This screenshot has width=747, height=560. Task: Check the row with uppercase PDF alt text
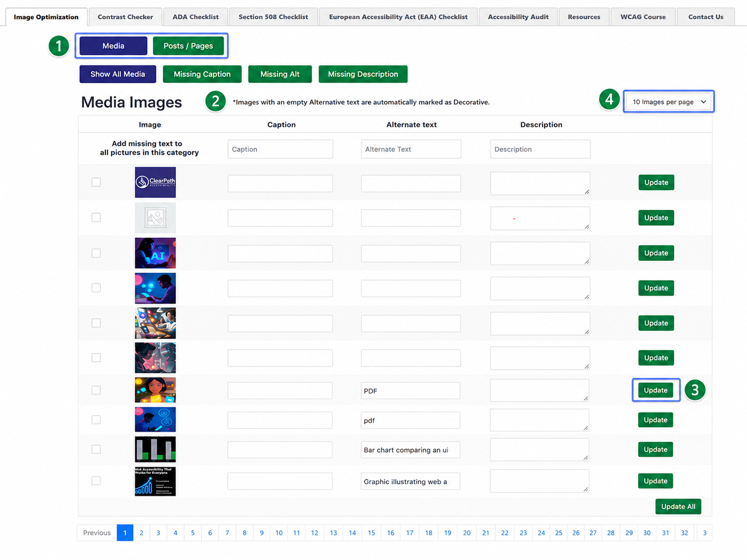coord(96,390)
